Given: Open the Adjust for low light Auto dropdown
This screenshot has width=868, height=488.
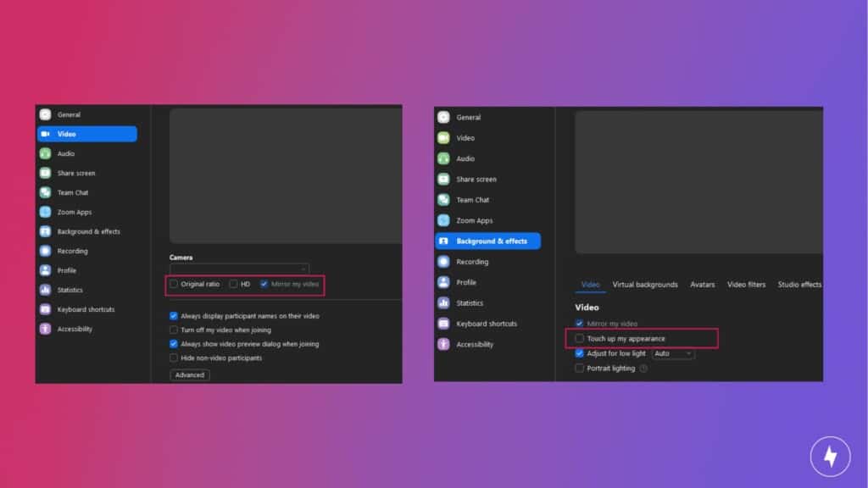Looking at the screenshot, I should (x=674, y=353).
